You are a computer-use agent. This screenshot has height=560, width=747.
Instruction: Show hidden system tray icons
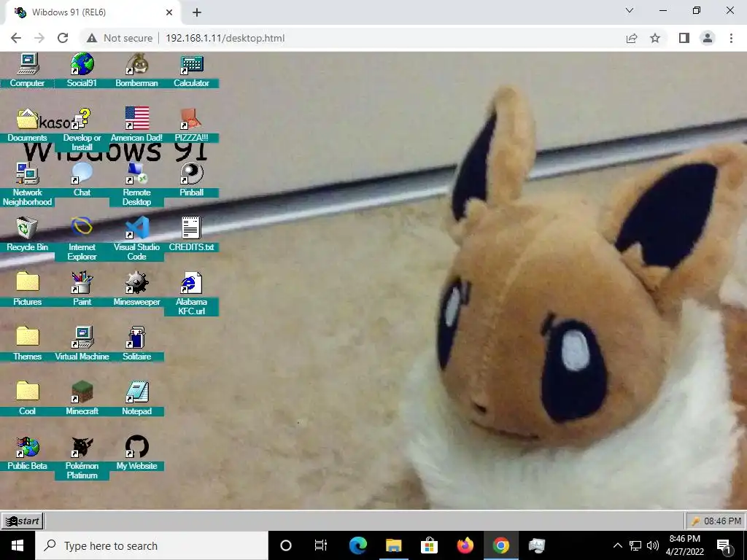[617, 545]
